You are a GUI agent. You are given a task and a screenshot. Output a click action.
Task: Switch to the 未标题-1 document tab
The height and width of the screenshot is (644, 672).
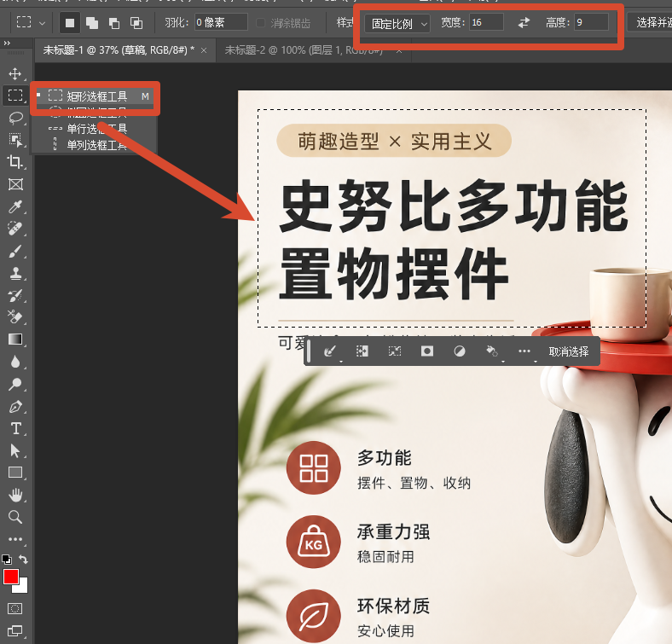tap(119, 50)
